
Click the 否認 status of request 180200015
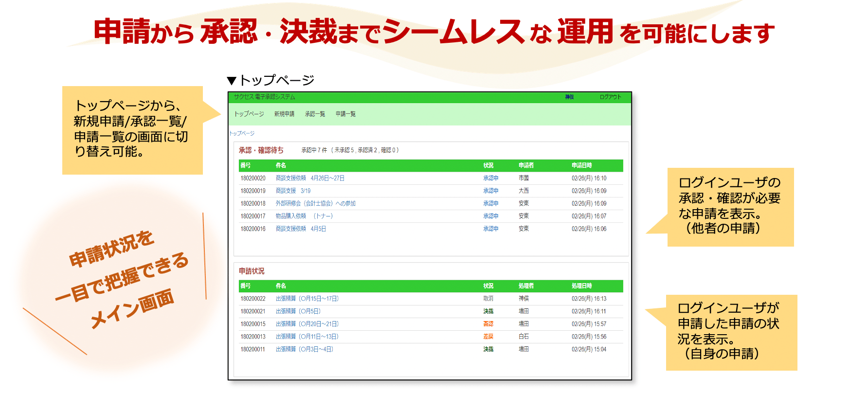pyautogui.click(x=488, y=324)
